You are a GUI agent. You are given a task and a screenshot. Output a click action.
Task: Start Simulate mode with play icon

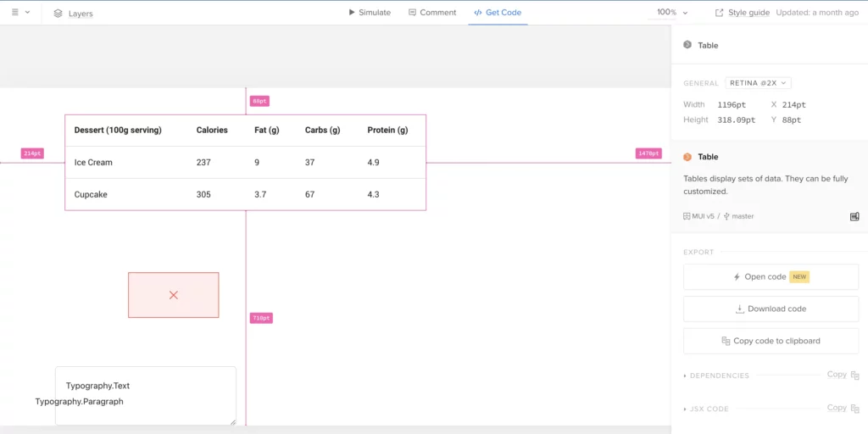coord(370,13)
